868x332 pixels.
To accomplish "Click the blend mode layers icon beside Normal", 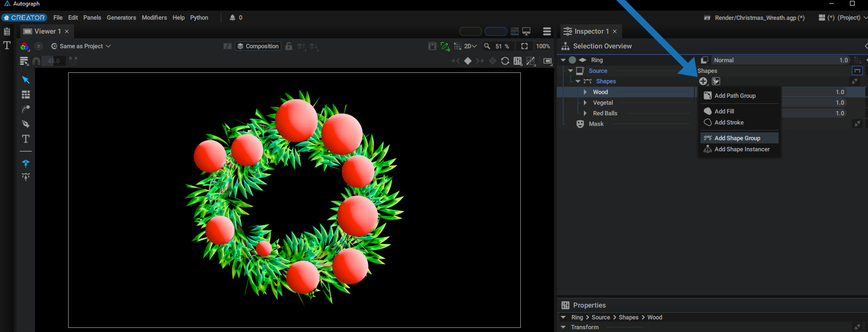I will coord(705,60).
